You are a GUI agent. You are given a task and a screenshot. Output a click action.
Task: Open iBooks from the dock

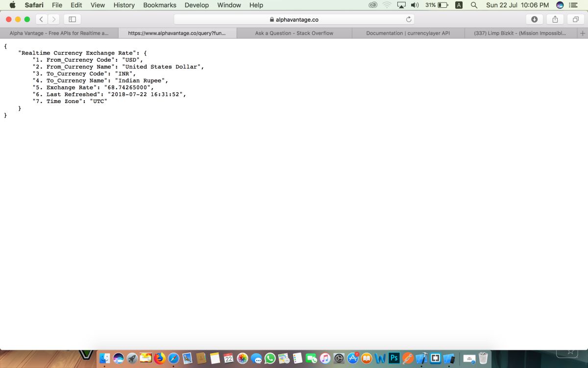tap(367, 358)
